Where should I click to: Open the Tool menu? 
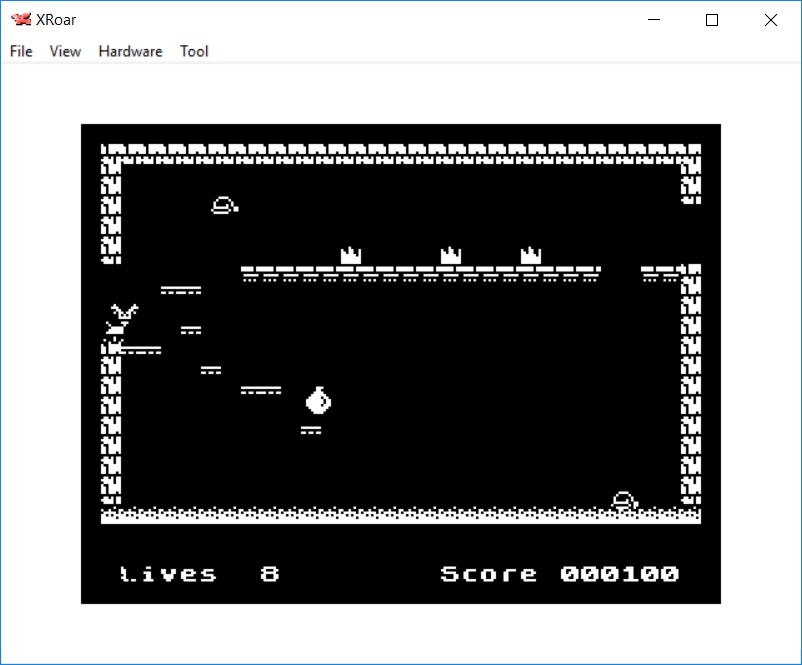click(x=194, y=51)
